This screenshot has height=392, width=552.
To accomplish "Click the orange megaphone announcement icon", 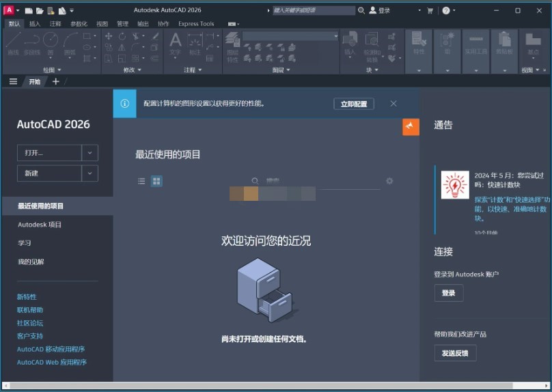I will pyautogui.click(x=411, y=126).
